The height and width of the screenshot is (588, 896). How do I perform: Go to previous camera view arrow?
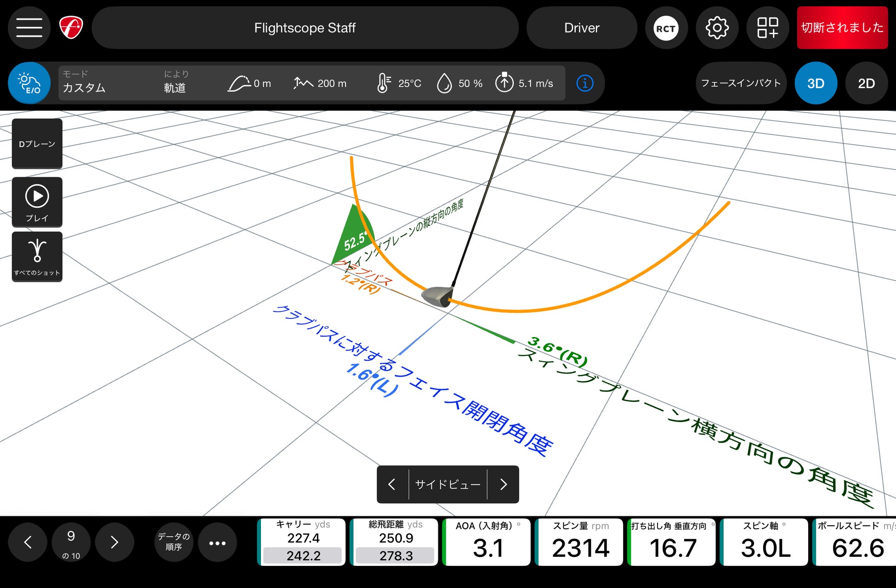click(392, 484)
